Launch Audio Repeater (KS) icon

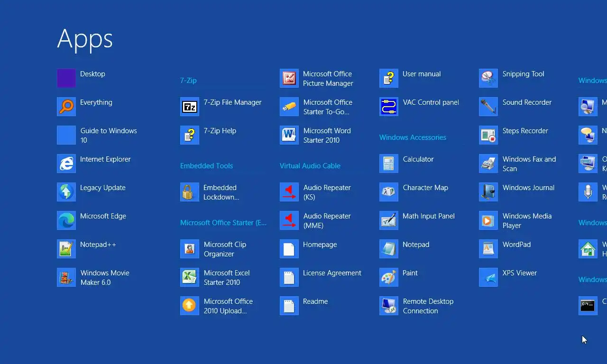click(289, 192)
